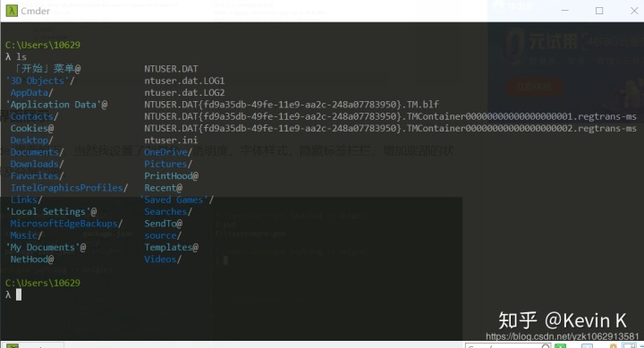Click the 'ls' command text
This screenshot has width=644, height=348.
pos(21,56)
